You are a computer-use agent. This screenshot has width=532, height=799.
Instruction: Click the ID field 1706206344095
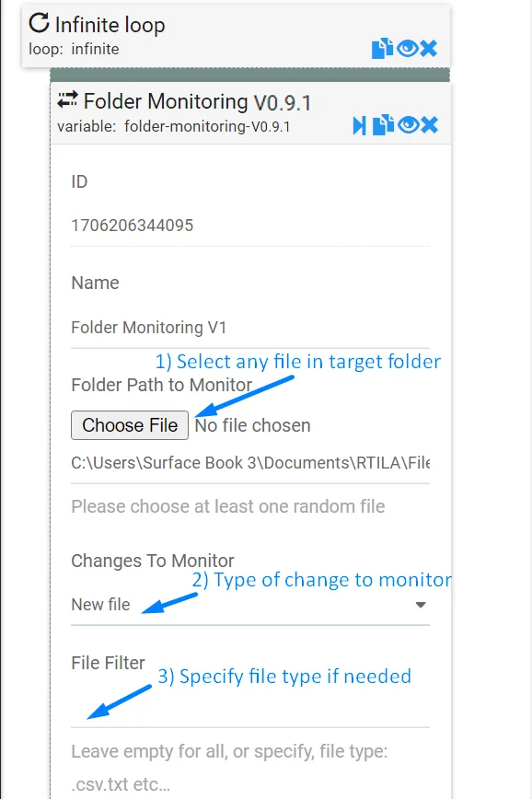[250, 226]
